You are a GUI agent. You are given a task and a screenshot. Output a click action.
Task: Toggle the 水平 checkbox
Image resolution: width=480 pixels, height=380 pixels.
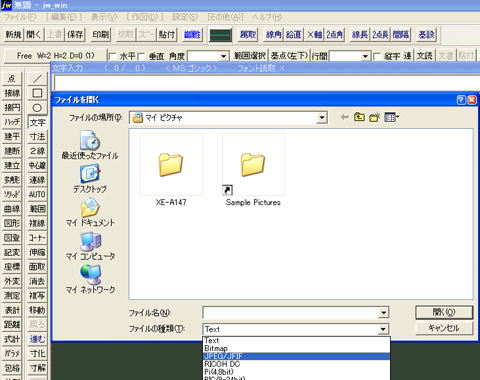pos(113,56)
